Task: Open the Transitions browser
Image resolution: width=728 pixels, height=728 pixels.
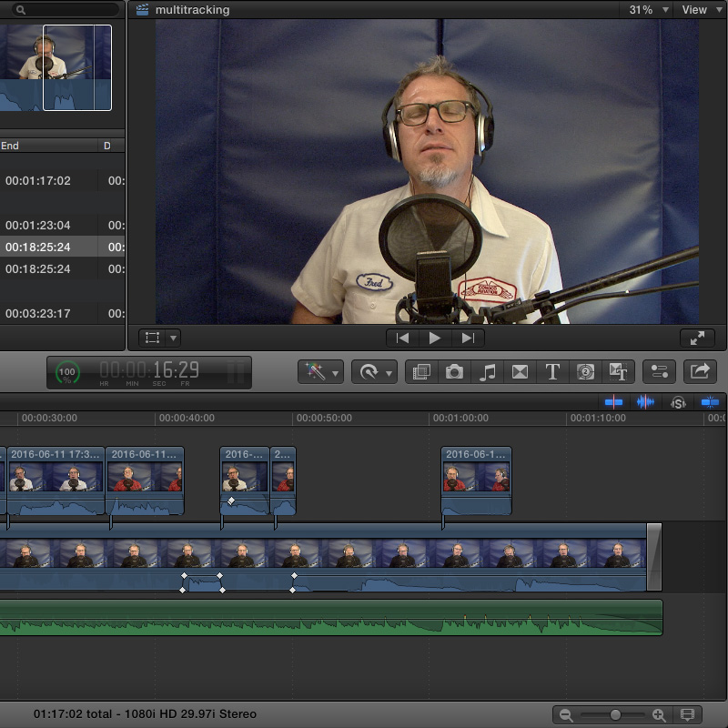Action: 520,371
